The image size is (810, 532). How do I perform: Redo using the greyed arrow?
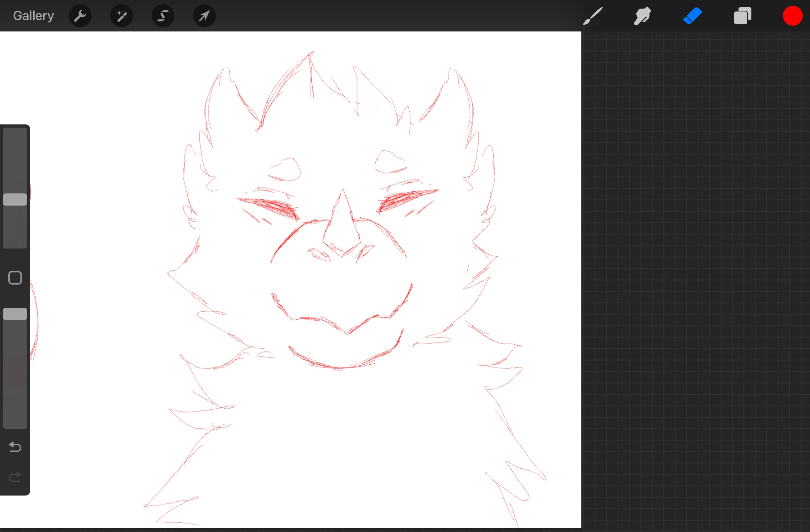[x=15, y=477]
